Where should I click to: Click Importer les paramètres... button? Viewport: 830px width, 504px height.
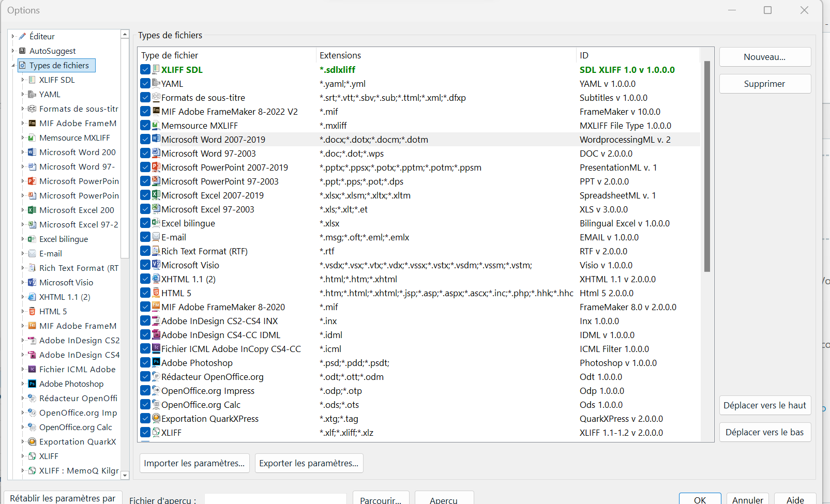click(194, 463)
